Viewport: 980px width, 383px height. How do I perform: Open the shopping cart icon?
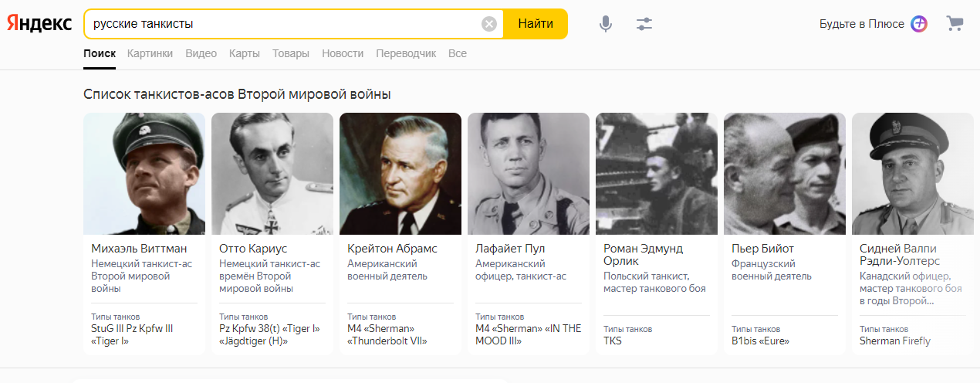pos(955,24)
